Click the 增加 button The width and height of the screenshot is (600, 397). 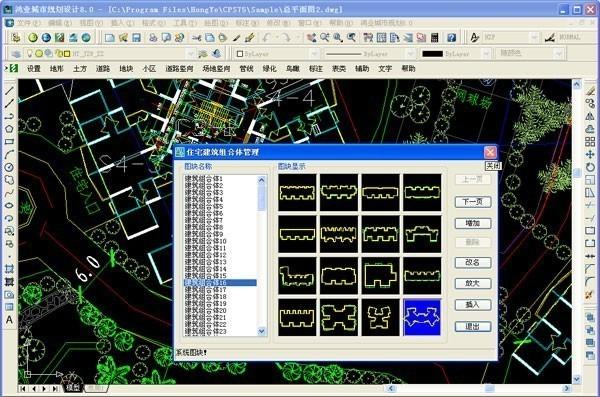(473, 223)
